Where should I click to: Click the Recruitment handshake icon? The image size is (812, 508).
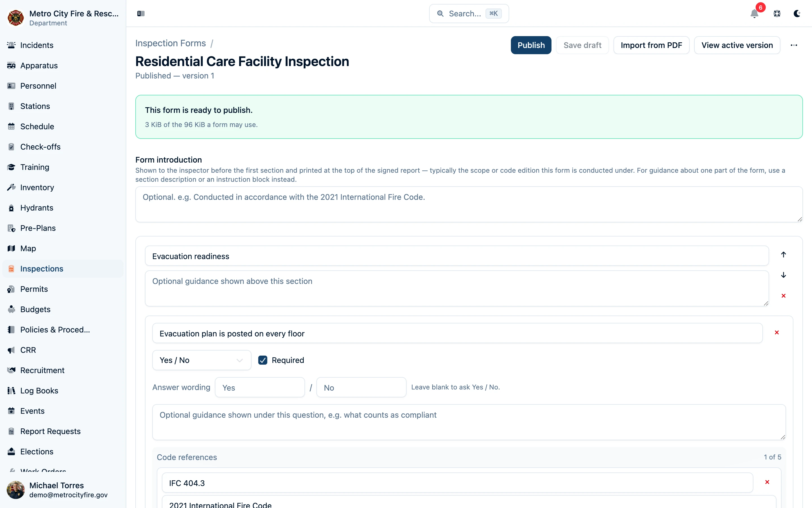point(11,370)
